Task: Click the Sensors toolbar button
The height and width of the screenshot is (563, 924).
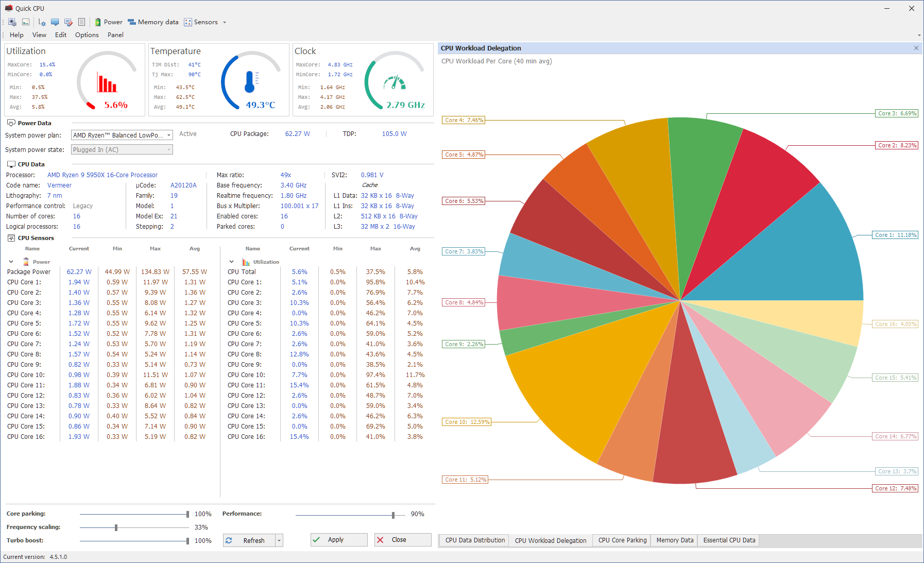Action: click(x=201, y=22)
